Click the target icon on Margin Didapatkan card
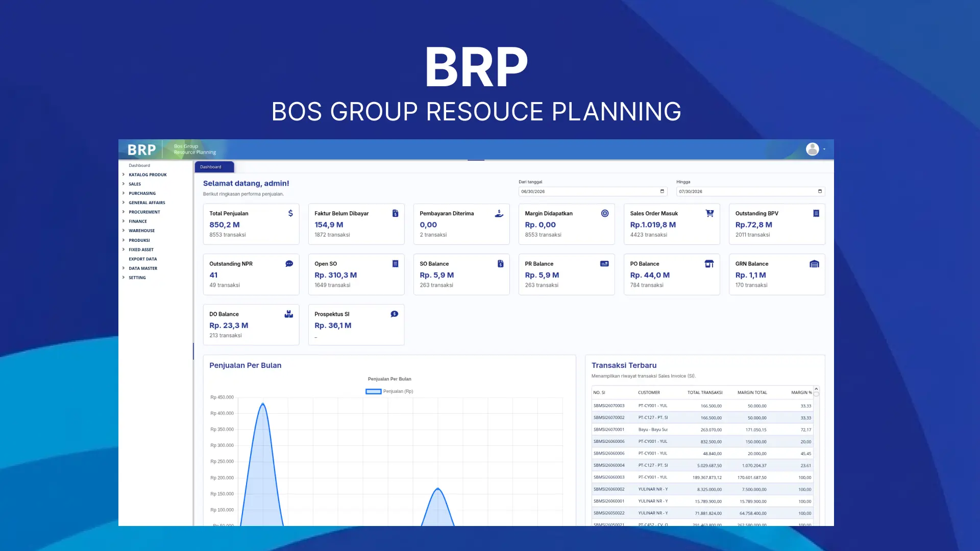This screenshot has width=980, height=551. click(x=605, y=213)
